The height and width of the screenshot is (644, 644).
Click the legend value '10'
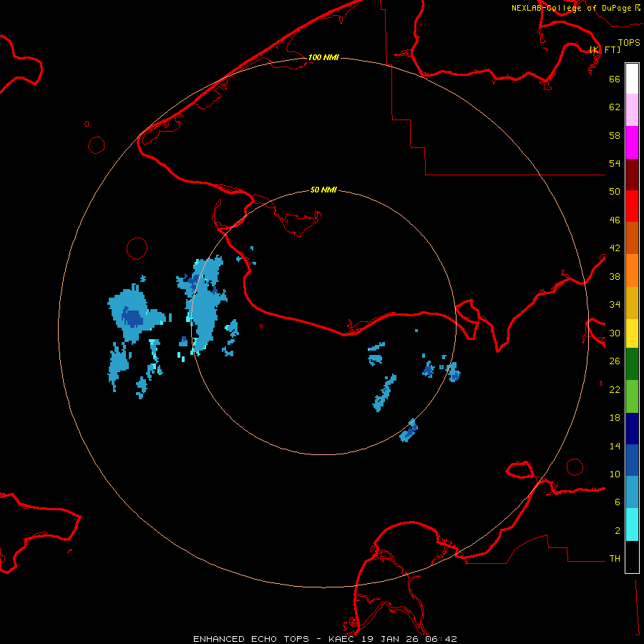point(615,474)
